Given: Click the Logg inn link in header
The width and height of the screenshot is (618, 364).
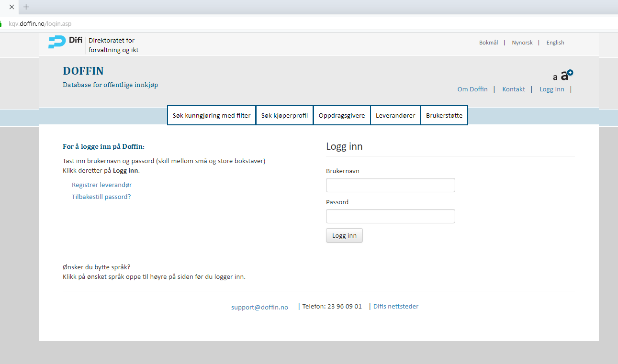Looking at the screenshot, I should click(x=552, y=89).
